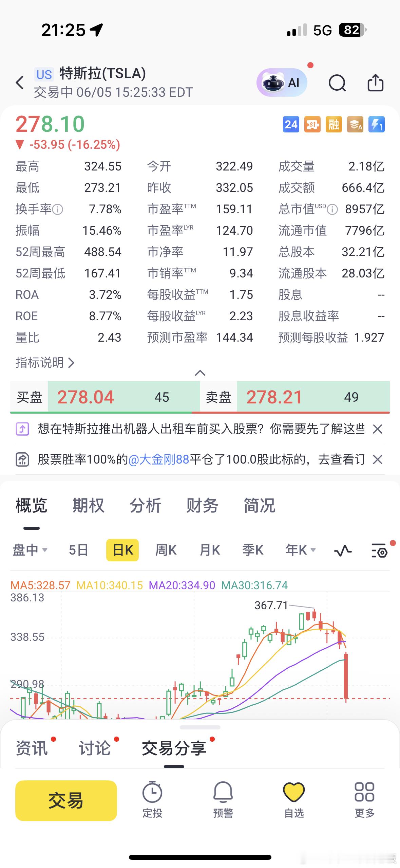The width and height of the screenshot is (400, 868).
Task: Tap the status bar battery indicator
Action: tap(352, 30)
